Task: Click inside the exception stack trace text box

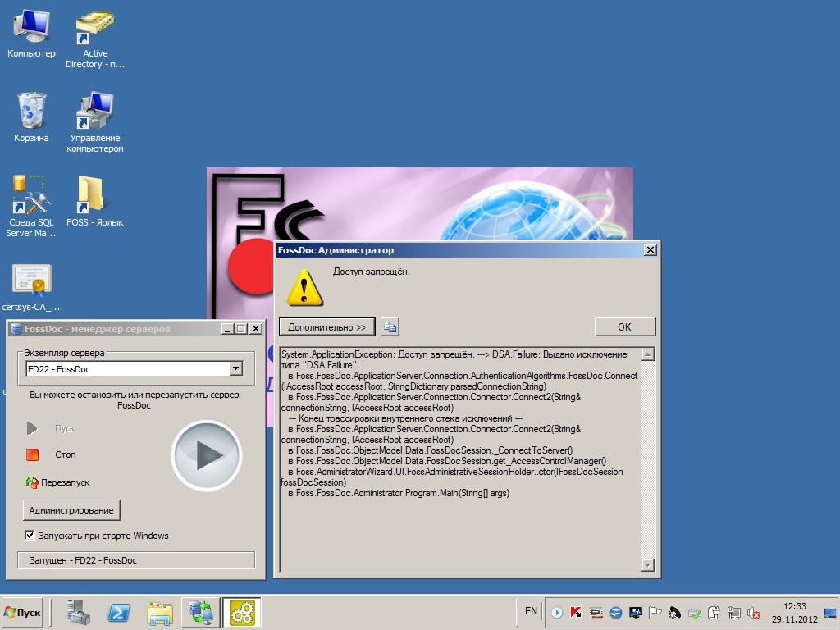Action: click(x=460, y=459)
